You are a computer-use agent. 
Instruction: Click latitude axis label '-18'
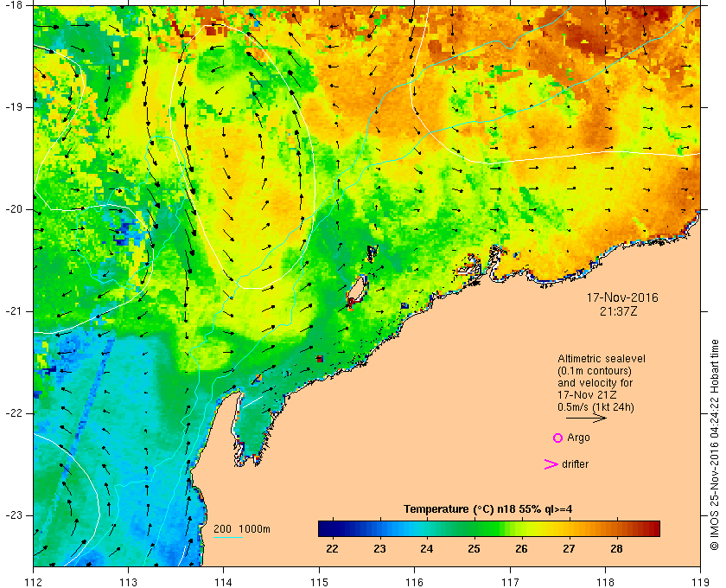pyautogui.click(x=14, y=5)
